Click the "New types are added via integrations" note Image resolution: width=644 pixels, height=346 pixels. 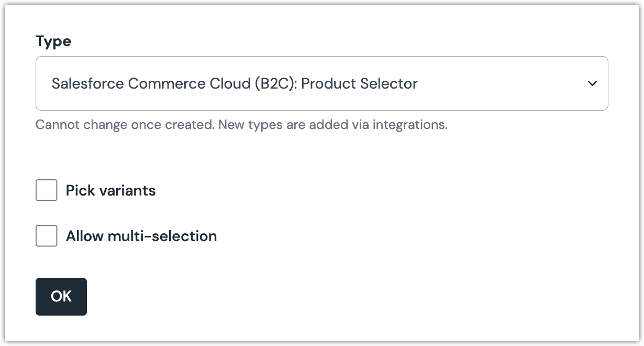(332, 125)
